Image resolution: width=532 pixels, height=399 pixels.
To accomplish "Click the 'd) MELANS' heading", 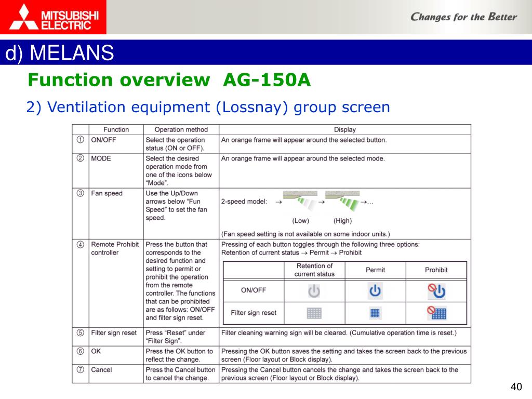I will [59, 52].
